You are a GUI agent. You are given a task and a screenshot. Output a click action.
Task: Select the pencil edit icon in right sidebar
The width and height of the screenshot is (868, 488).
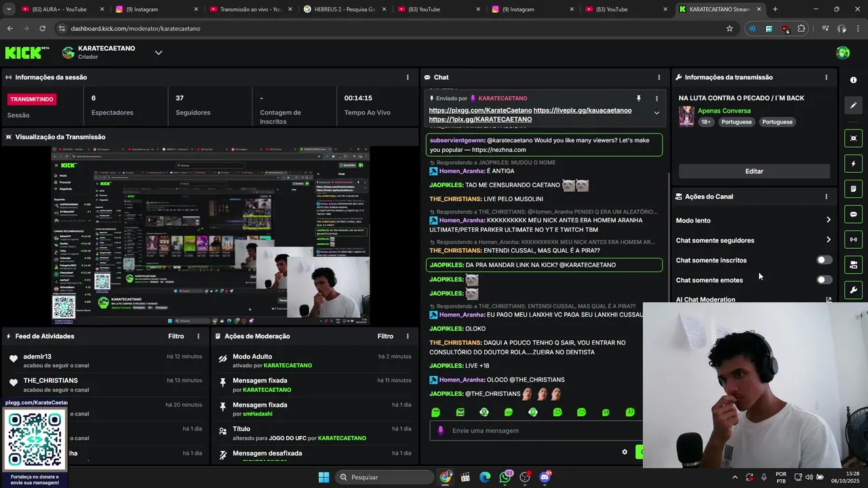853,106
